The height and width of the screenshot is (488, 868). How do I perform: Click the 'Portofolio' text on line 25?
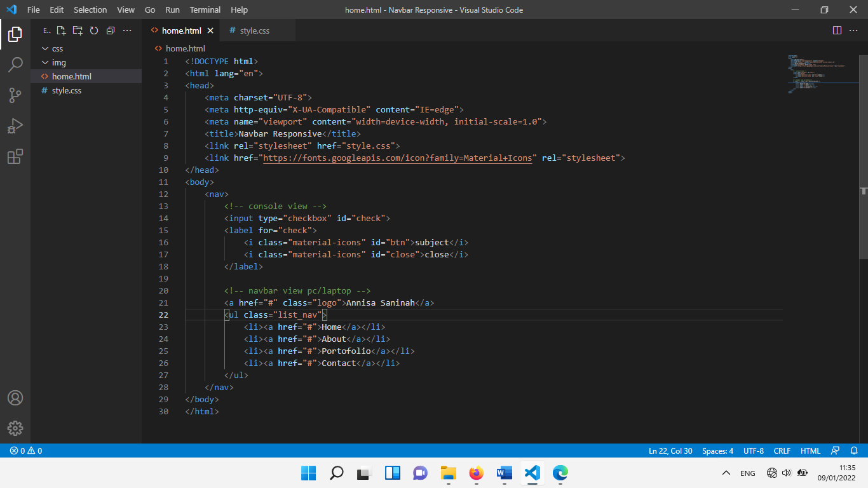coord(346,351)
